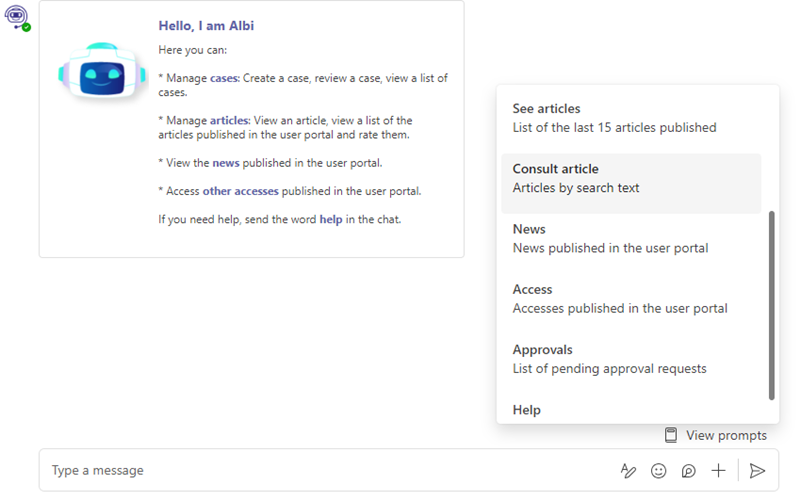The image size is (800, 500).
Task: Select the See articles prompt
Action: [x=631, y=118]
